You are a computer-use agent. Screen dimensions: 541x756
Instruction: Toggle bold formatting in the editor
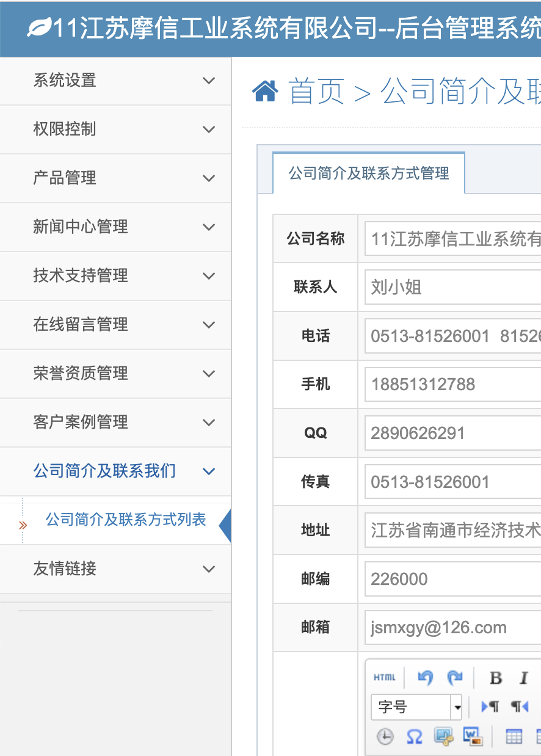pyautogui.click(x=496, y=678)
